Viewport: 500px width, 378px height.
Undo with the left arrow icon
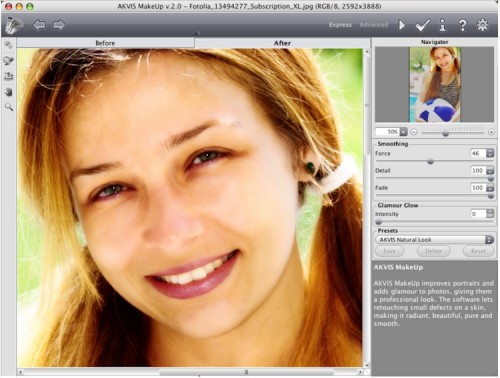click(39, 25)
